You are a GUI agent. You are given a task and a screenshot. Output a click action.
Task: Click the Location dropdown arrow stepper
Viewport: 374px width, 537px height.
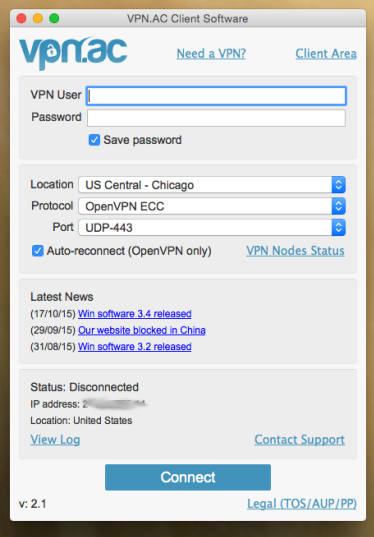[338, 185]
